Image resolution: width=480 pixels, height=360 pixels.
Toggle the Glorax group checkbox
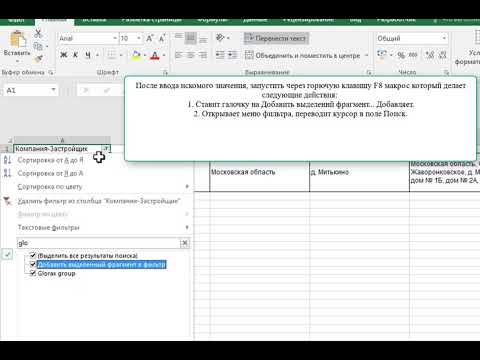(x=33, y=273)
